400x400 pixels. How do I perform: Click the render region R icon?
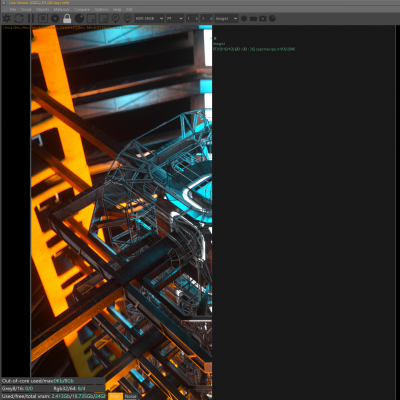pyautogui.click(x=43, y=18)
